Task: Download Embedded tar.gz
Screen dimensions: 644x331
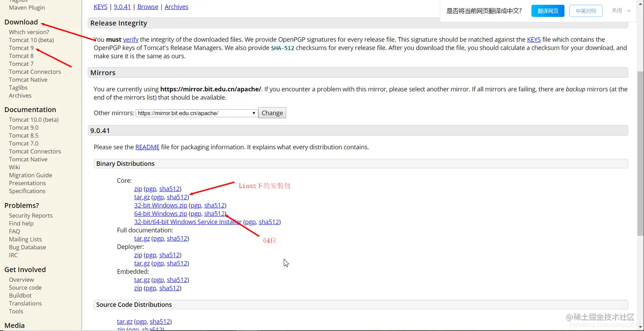Action: tap(142, 280)
